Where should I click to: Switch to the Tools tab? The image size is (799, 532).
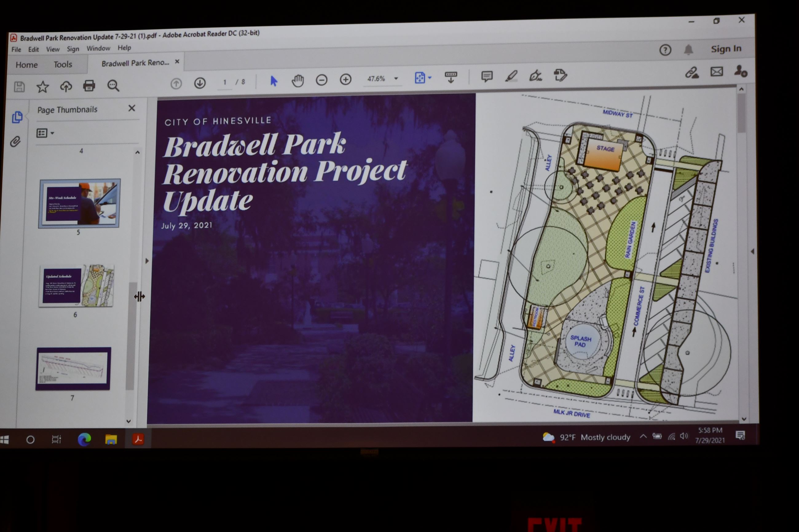(x=63, y=64)
